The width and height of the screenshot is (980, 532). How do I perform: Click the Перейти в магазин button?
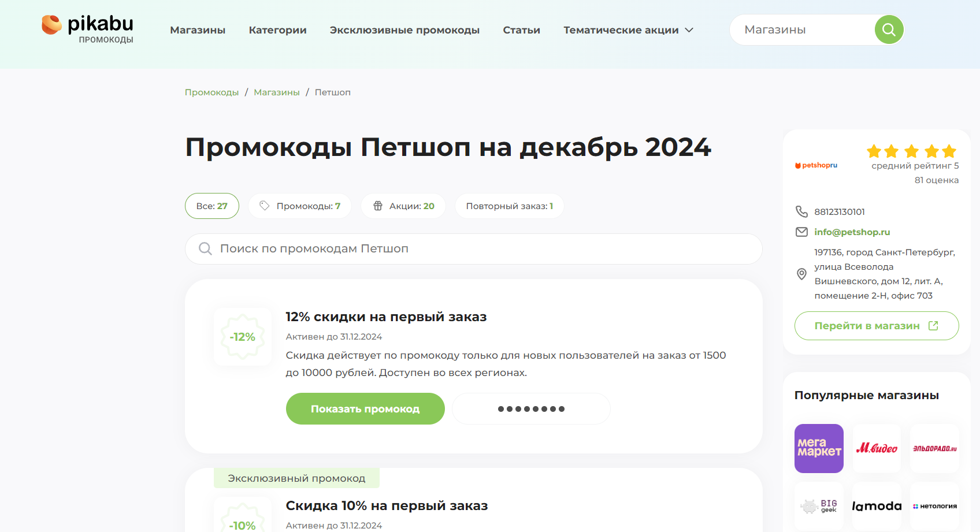point(877,326)
